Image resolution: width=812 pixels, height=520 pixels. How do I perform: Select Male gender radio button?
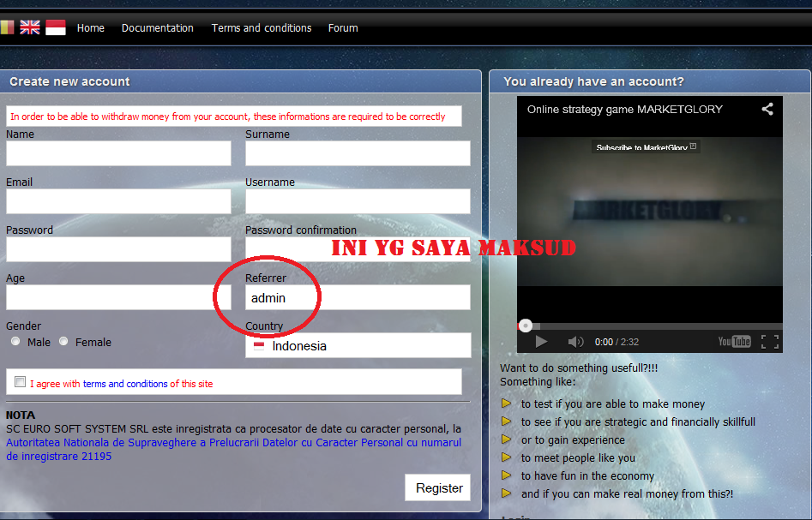15,342
